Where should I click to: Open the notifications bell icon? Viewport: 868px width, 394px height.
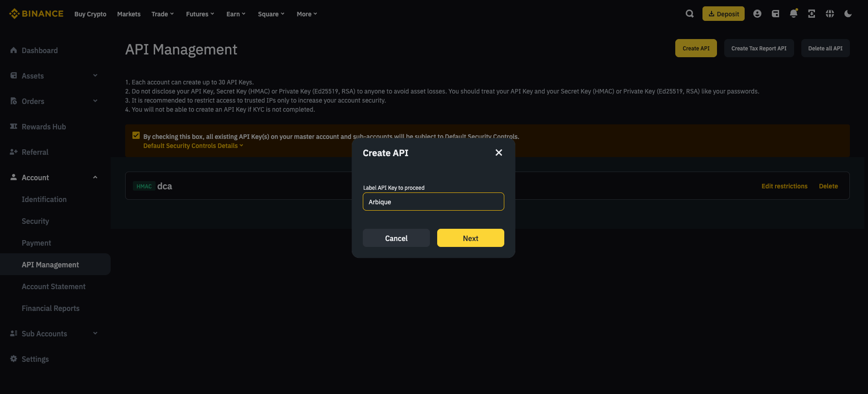coord(794,14)
